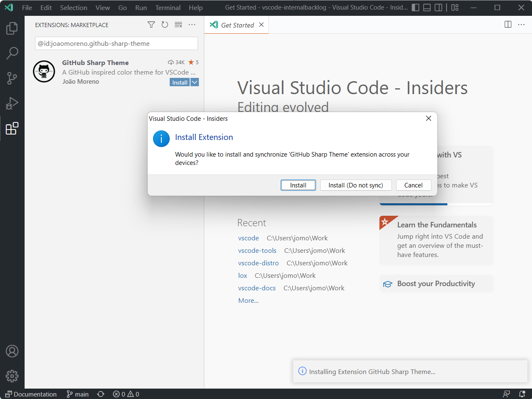Split the editor to the right

508,25
